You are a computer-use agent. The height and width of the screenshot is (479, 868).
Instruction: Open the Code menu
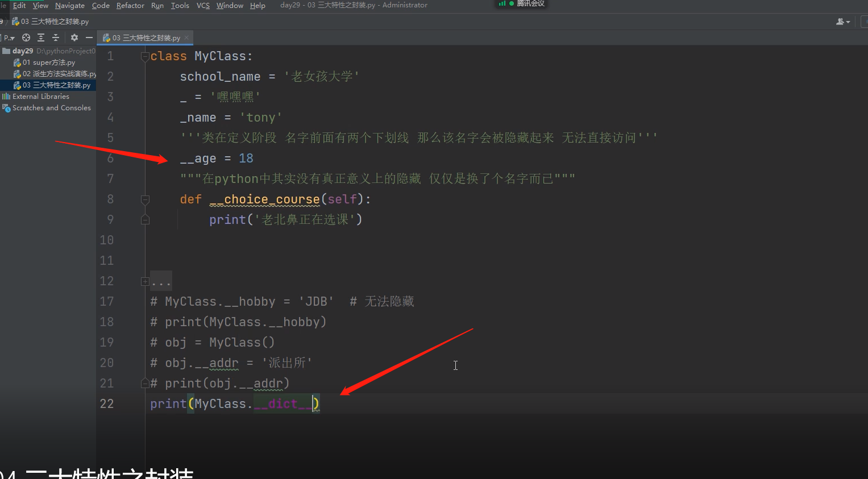click(101, 5)
